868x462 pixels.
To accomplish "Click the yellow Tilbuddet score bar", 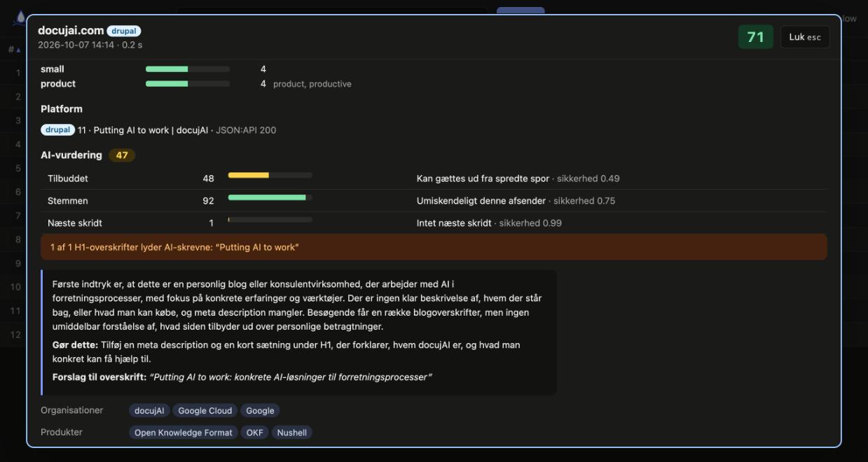I will tap(270, 175).
